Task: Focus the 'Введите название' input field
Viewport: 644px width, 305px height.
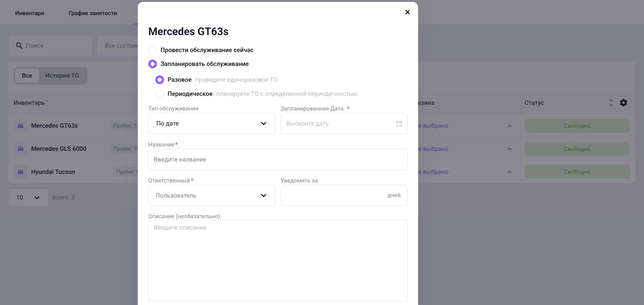Action: [277, 159]
